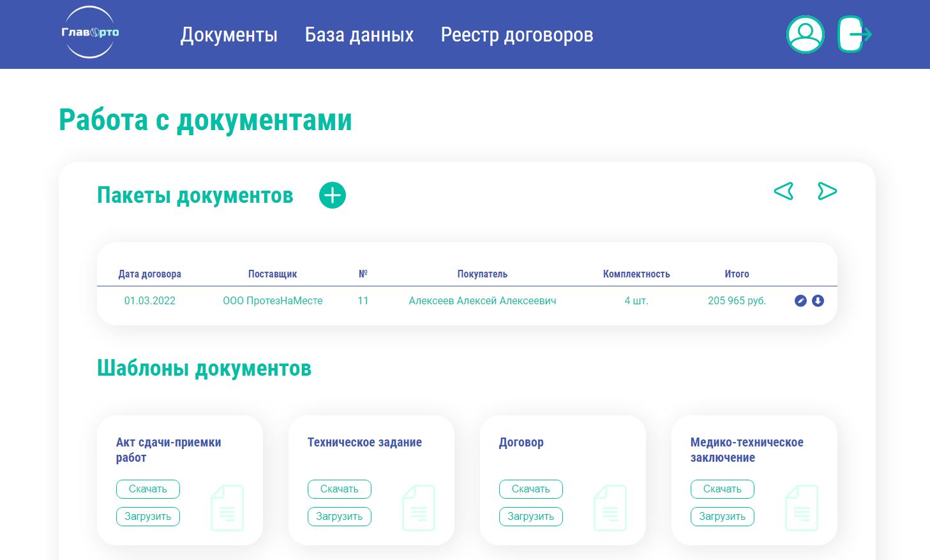Select the total 205 965 руб. cell
Screen dimensions: 930x560
coord(737,301)
